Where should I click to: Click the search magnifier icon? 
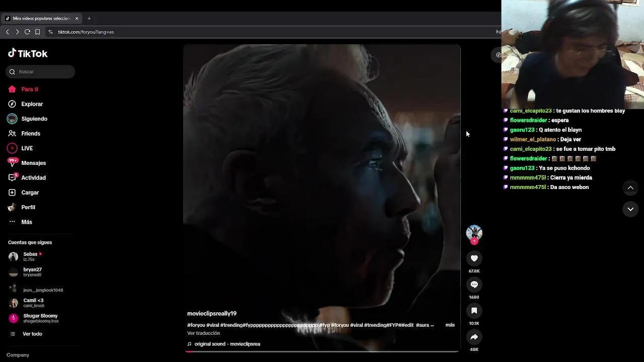[12, 72]
